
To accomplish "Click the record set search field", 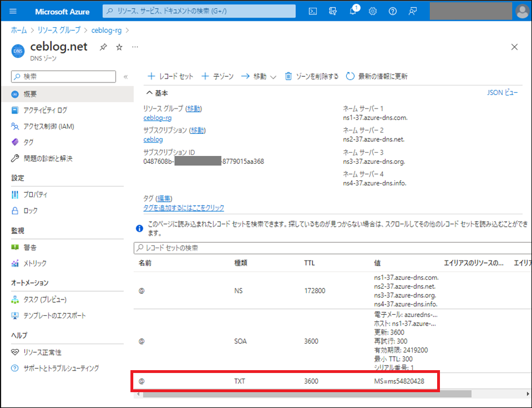I will (333, 248).
